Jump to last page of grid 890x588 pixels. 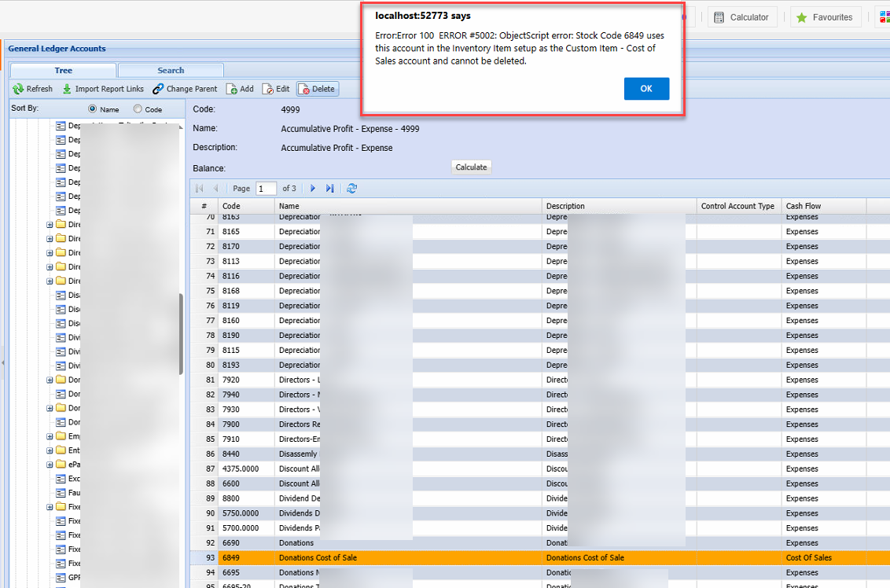coord(329,189)
